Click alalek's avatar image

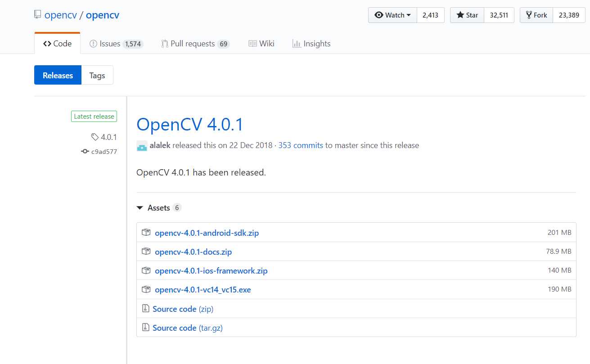pos(142,146)
